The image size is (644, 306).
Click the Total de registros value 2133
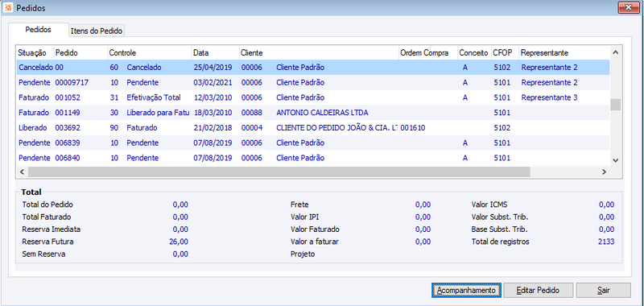606,242
